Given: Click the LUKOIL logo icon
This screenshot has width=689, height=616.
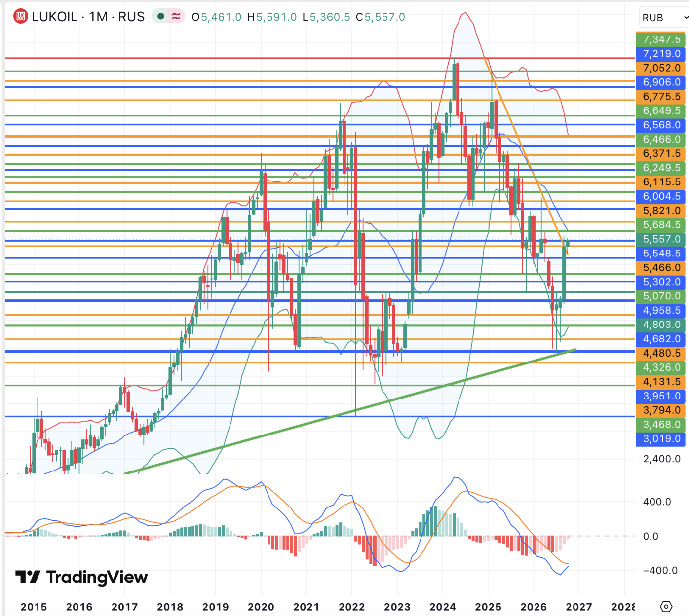Looking at the screenshot, I should [x=20, y=17].
